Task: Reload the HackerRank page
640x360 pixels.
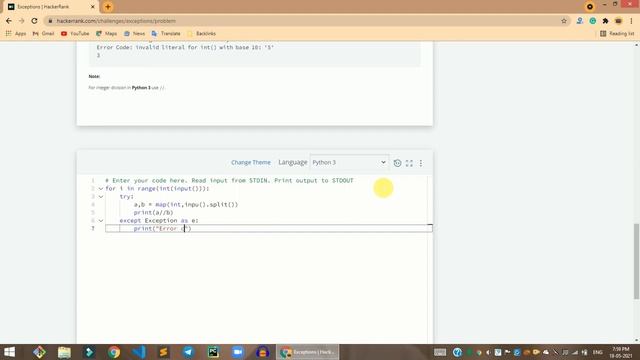Action: [35, 21]
